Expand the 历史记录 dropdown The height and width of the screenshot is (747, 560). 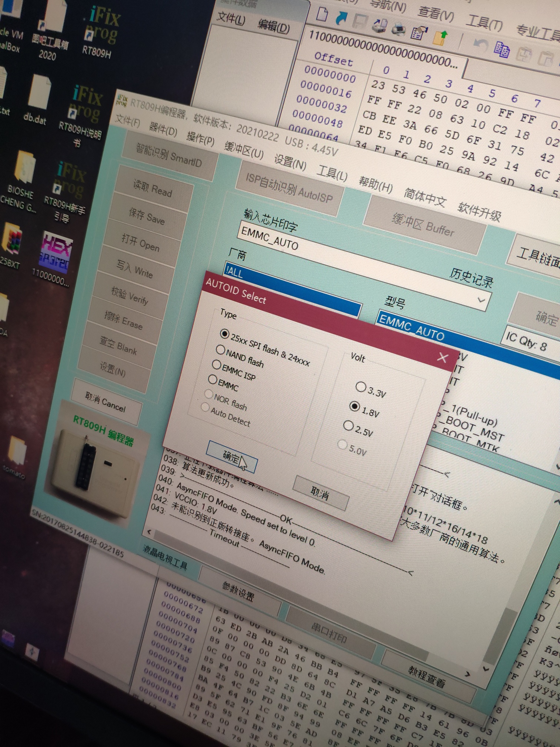coord(481,299)
